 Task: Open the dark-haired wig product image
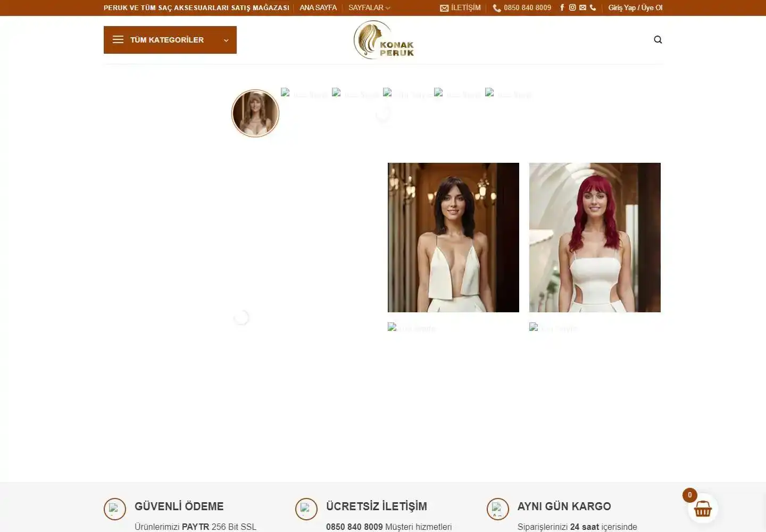click(453, 237)
